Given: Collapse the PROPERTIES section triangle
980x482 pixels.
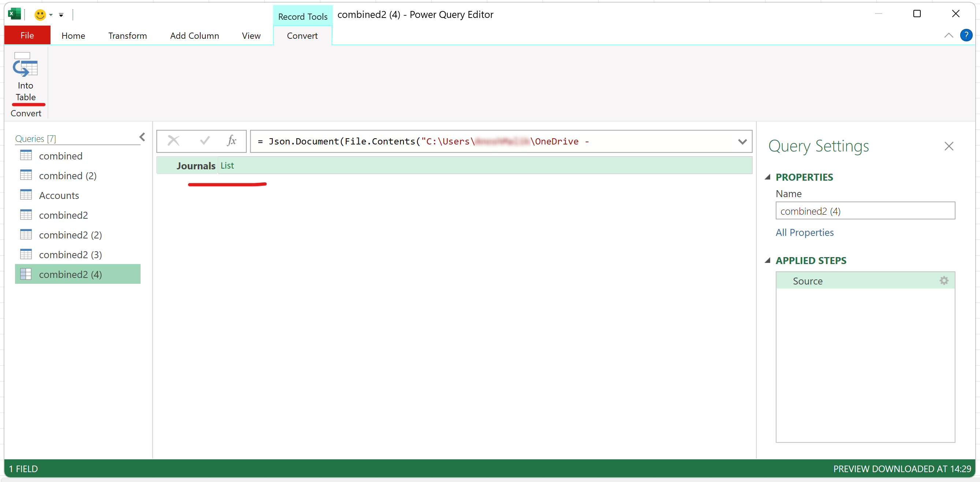Looking at the screenshot, I should 768,177.
